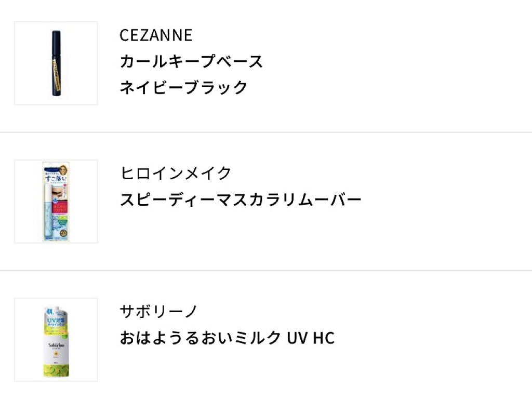Open the ヒロインメイク mascara remover thumbnail
The height and width of the screenshot is (399, 532).
(x=56, y=201)
